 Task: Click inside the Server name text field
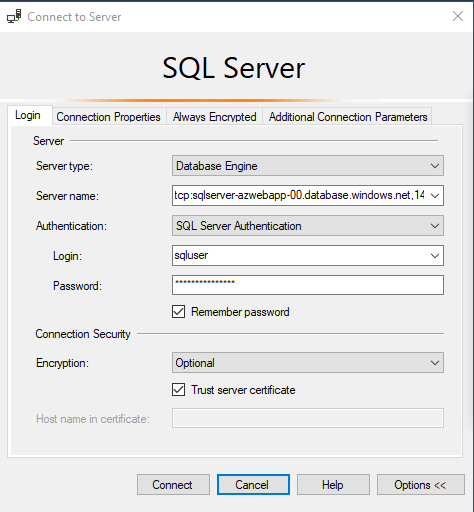tap(299, 195)
